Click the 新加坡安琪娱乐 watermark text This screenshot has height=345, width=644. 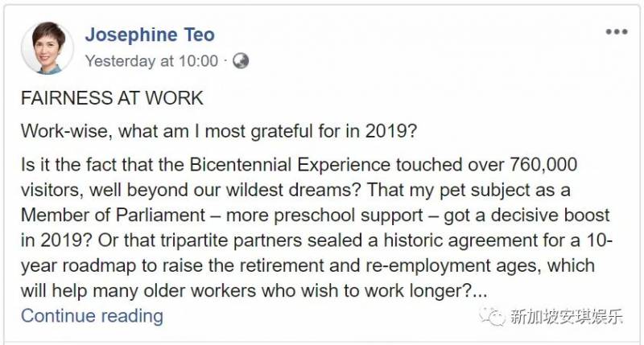click(566, 318)
